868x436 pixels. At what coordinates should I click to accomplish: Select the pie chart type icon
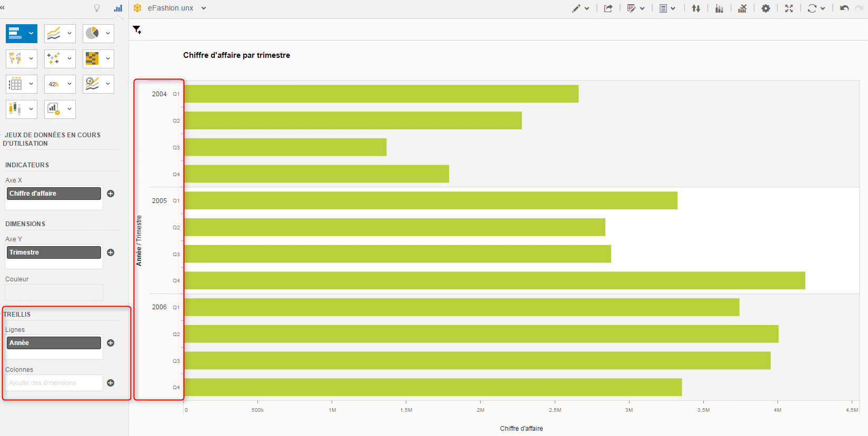click(93, 33)
